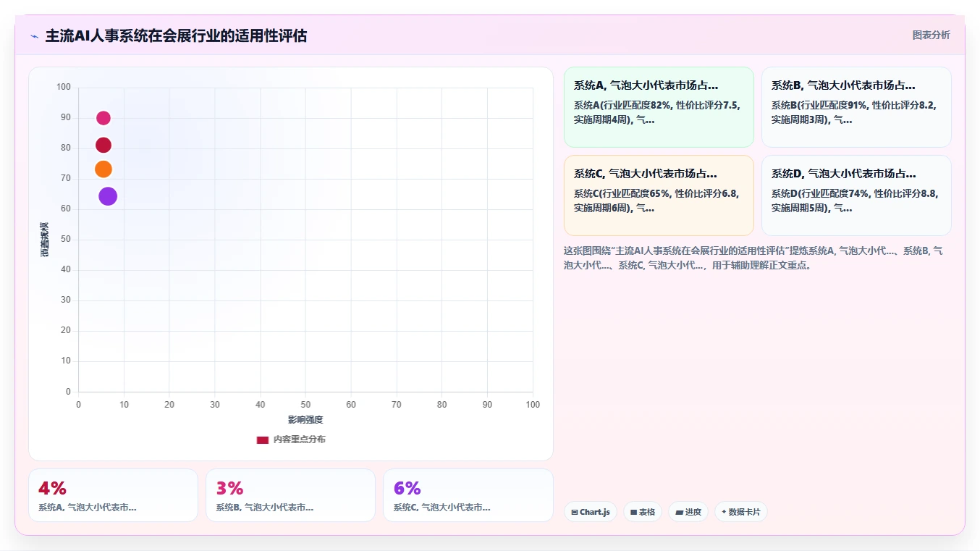
Task: Click the 系统C 行业匹配度65% description text
Action: tap(657, 201)
